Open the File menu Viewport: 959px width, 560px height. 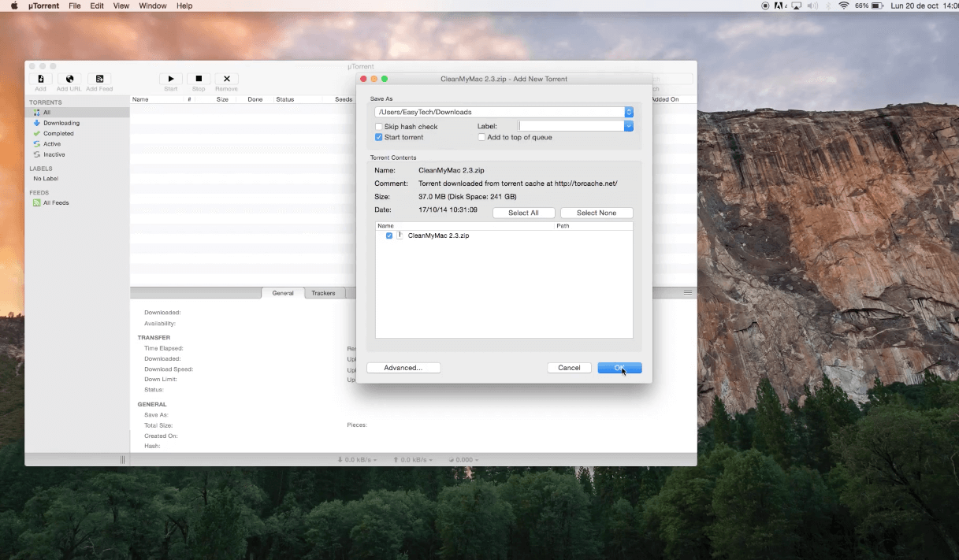pyautogui.click(x=75, y=6)
